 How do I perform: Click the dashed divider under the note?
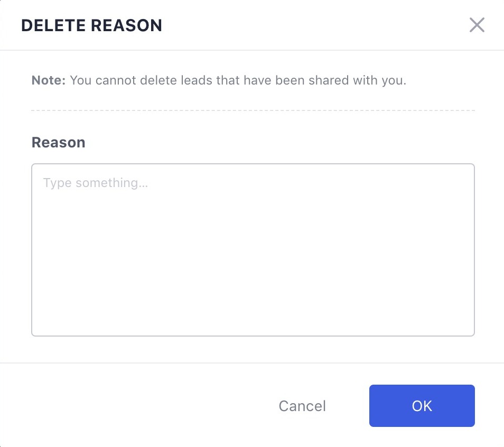tap(253, 110)
